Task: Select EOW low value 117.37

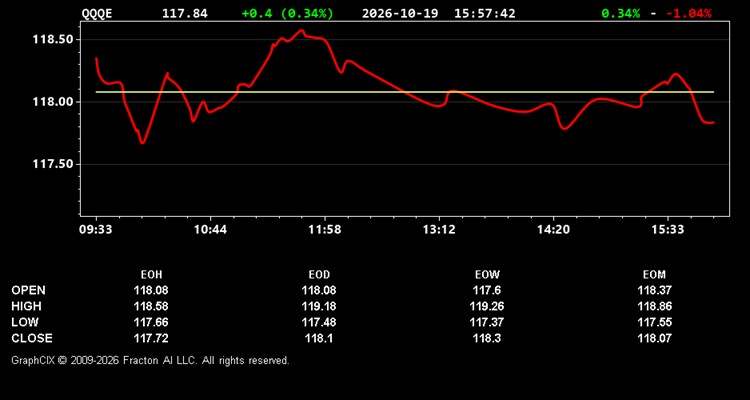Action: tap(487, 322)
